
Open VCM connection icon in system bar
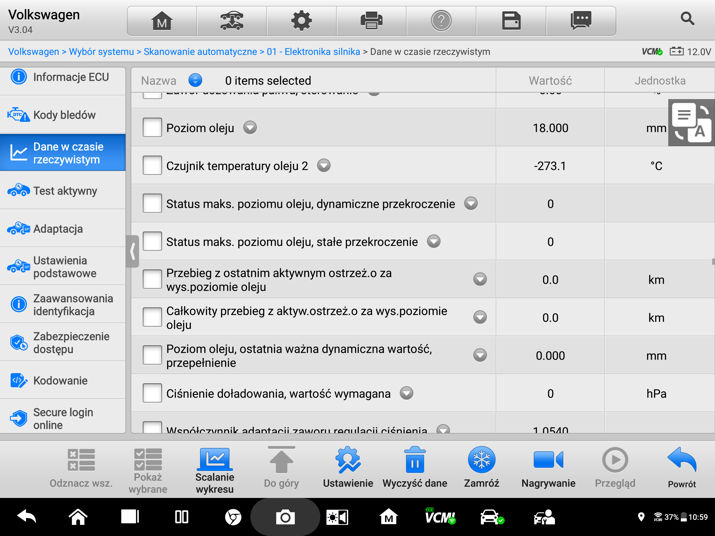440,516
